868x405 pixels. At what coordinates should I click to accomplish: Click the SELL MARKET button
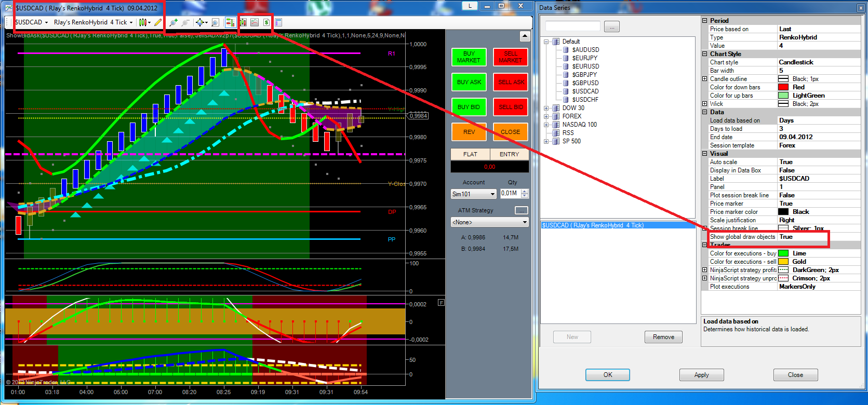511,57
